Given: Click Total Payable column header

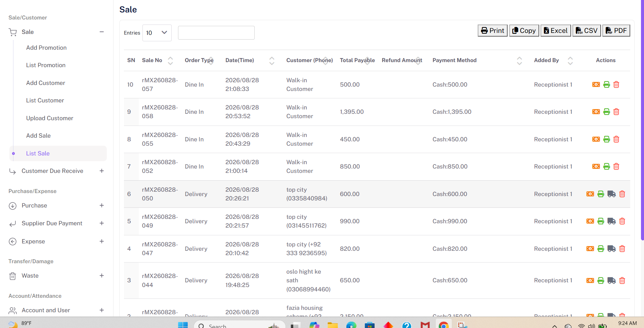Looking at the screenshot, I should [x=357, y=60].
